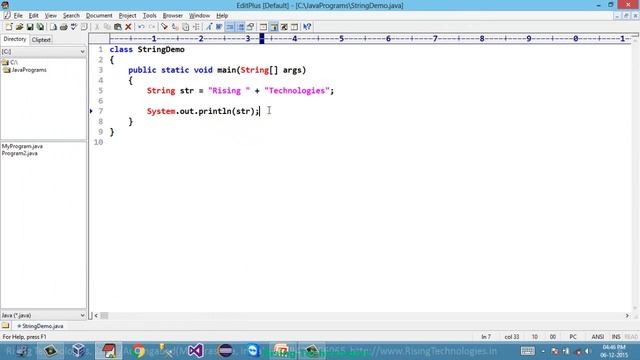The image size is (640, 360).
Task: Expand the [C:] drive dropdown
Action: click(x=82, y=52)
